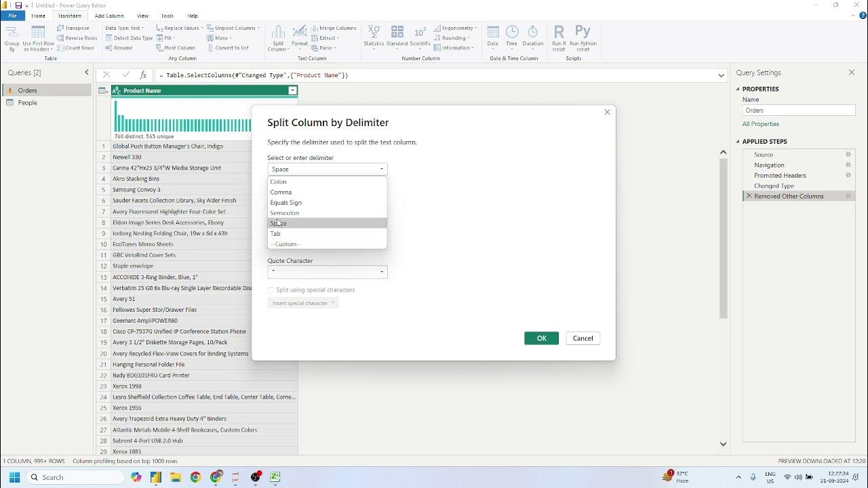Click the data preview vertical scrollbar

[723, 237]
